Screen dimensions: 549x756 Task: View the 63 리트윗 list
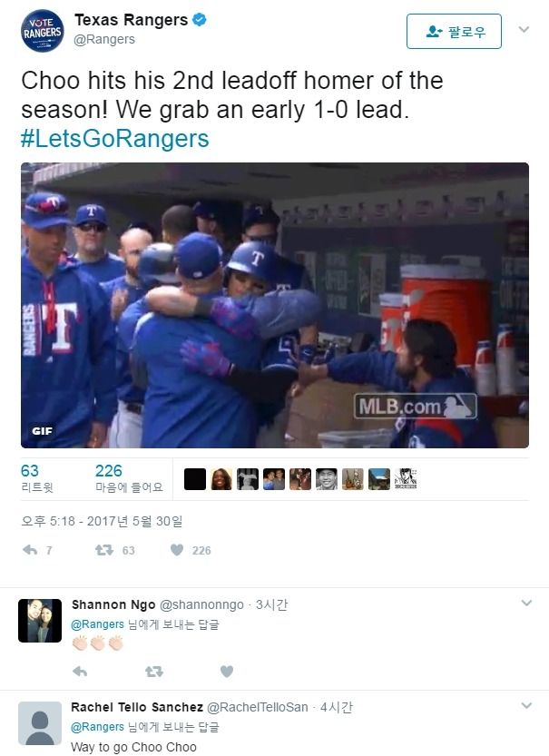coord(37,478)
